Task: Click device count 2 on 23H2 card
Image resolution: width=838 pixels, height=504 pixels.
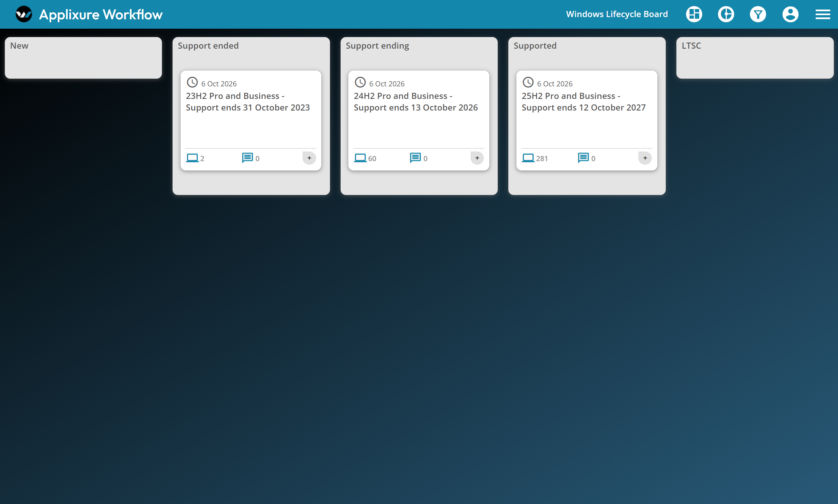Action: pyautogui.click(x=202, y=159)
